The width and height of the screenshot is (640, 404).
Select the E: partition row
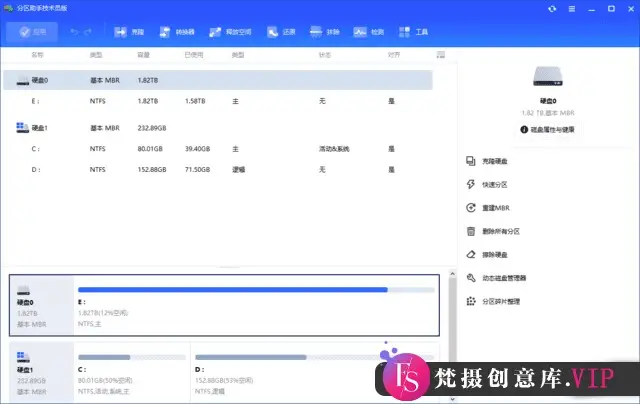pos(218,101)
